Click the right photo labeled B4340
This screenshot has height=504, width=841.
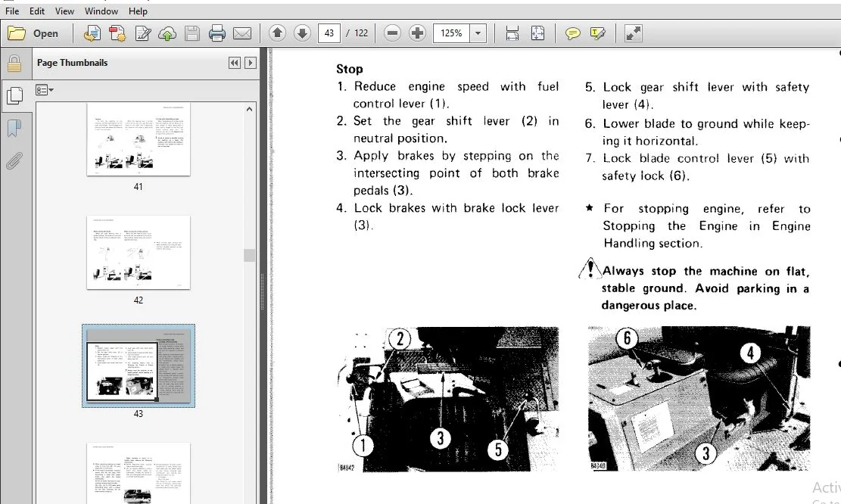(699, 398)
